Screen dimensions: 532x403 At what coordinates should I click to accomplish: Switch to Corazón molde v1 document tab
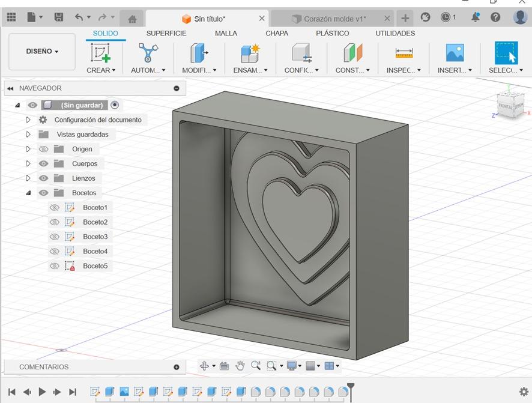click(x=334, y=19)
